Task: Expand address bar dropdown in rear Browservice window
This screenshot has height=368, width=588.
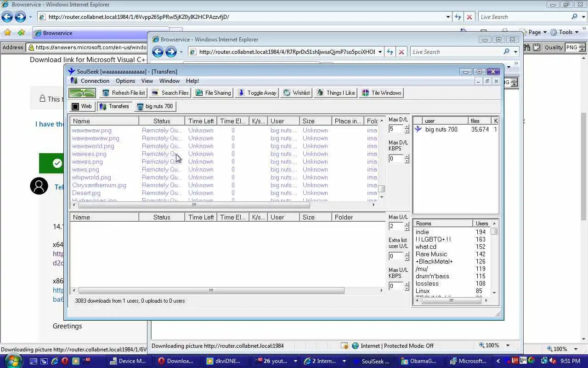Action: tap(448, 17)
